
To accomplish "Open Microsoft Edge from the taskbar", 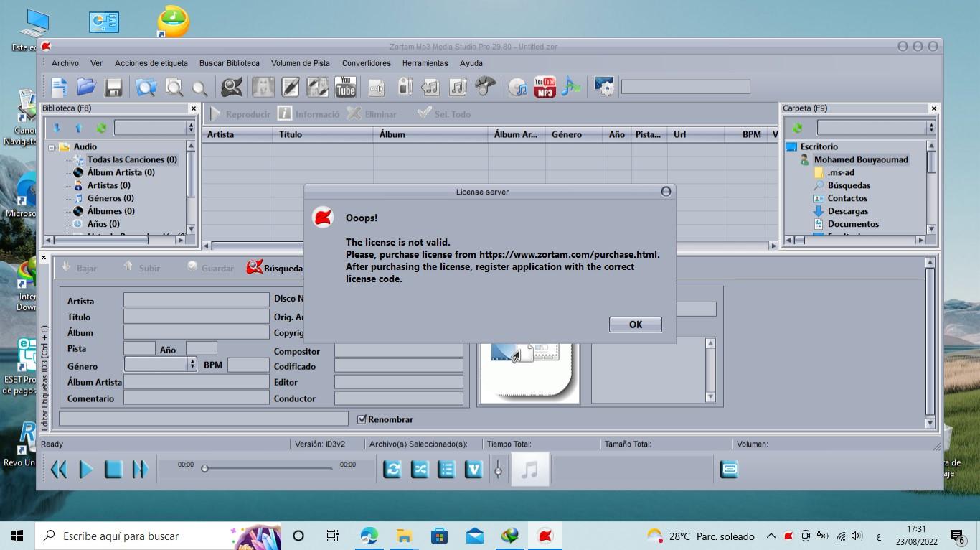I will click(369, 536).
